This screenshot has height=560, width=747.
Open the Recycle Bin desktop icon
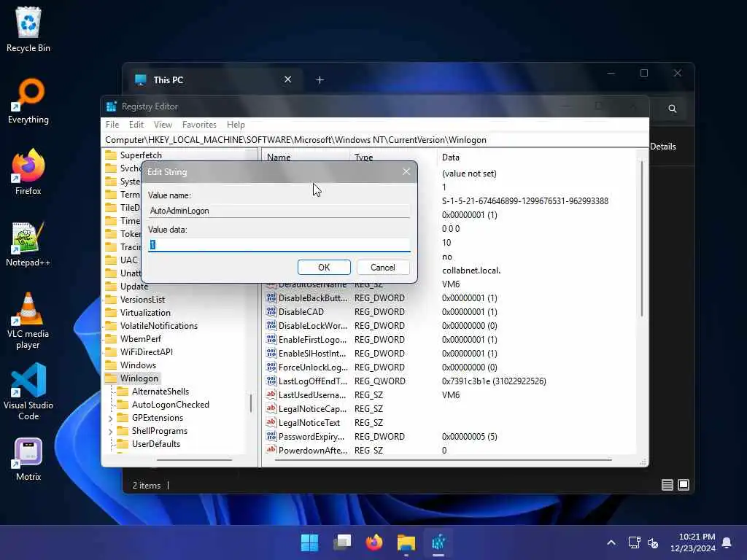[28, 29]
